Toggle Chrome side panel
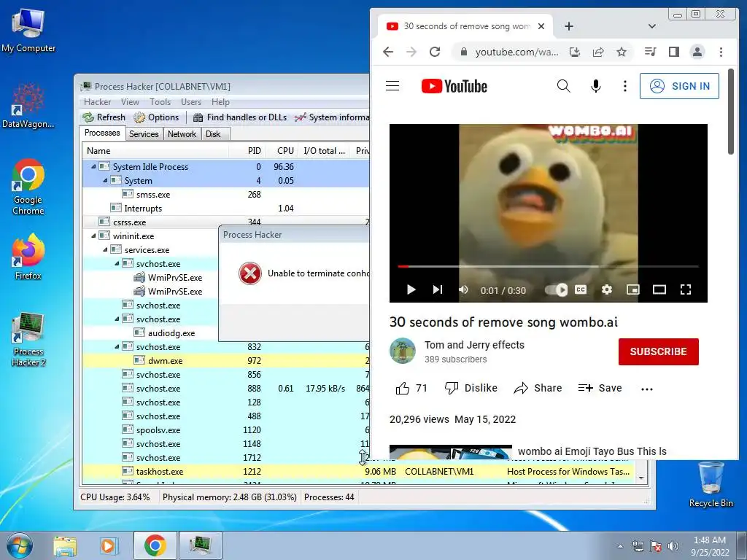Viewport: 747px width, 560px height. tap(673, 52)
